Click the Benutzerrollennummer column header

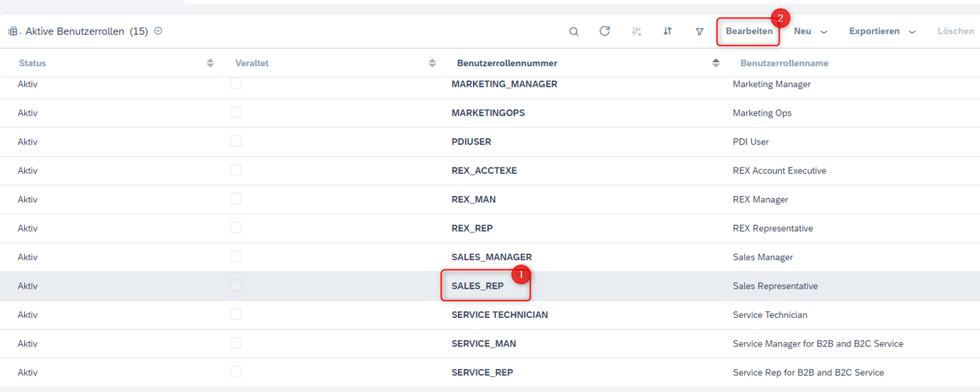click(507, 63)
